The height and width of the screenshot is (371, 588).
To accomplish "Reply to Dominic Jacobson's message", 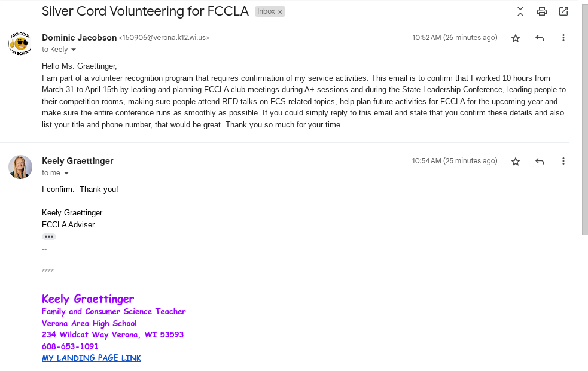I will (x=540, y=38).
